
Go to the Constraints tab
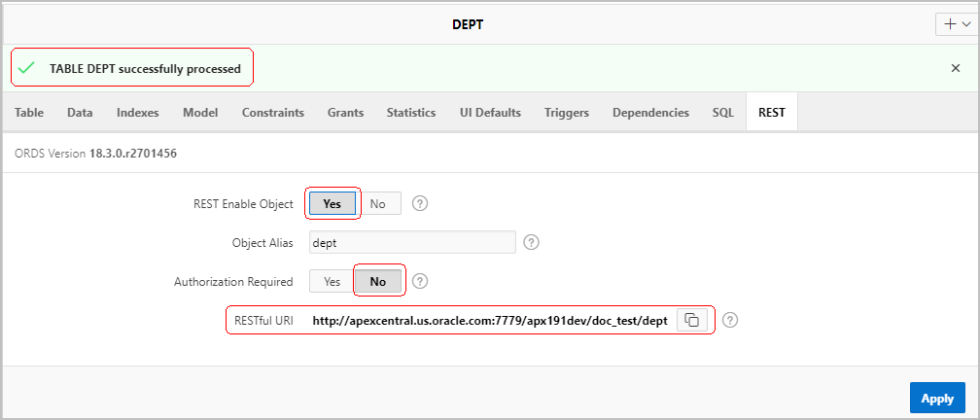273,113
